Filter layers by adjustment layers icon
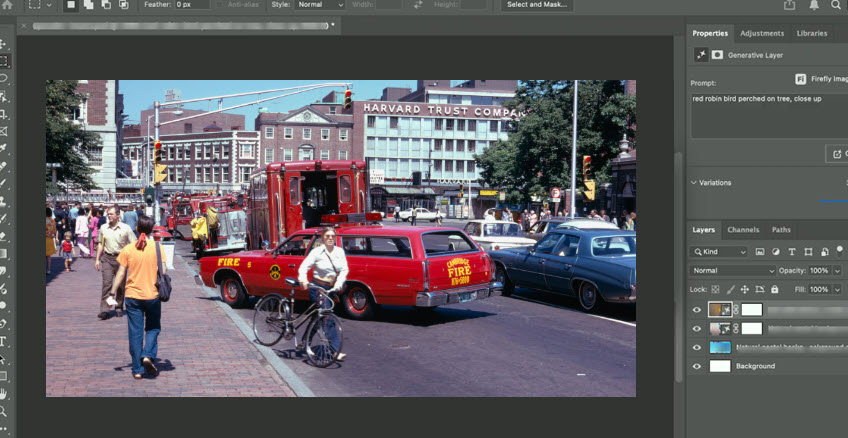 tap(776, 251)
